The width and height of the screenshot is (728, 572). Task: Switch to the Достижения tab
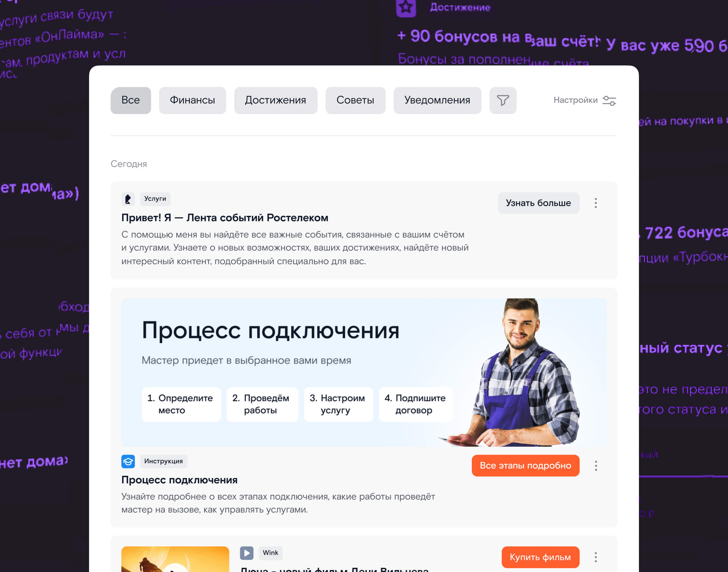(x=276, y=100)
